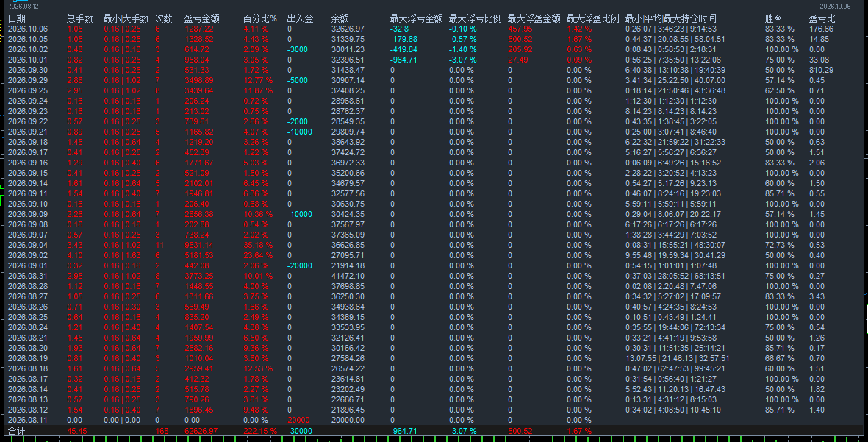Click the date cell 2026.08.11

(28, 421)
